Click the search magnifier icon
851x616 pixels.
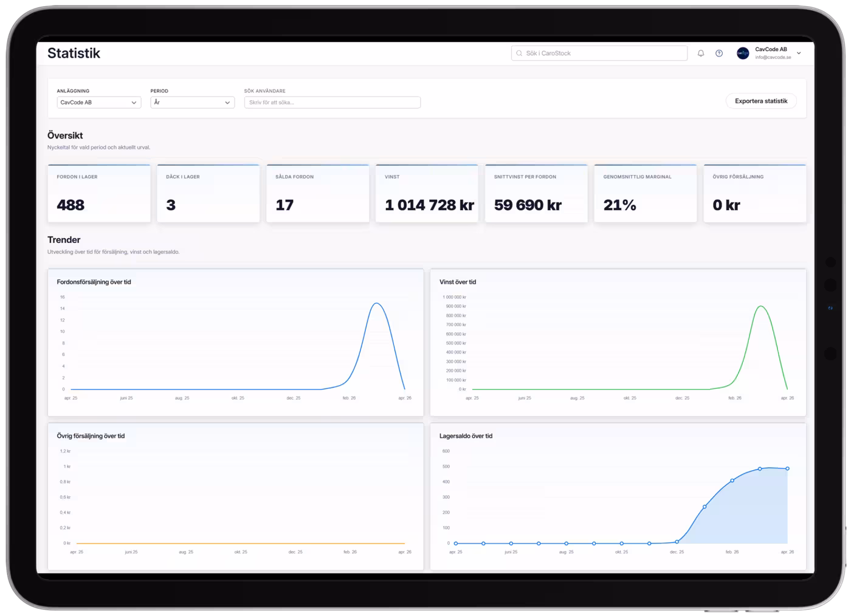[x=519, y=53]
